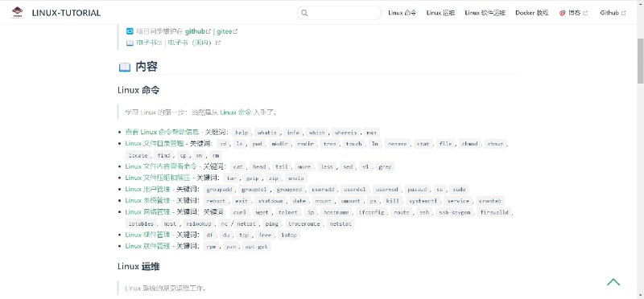Click the 'chmod' keyword tag
Image resolution: width=644 pixels, height=299 pixels.
click(469, 144)
